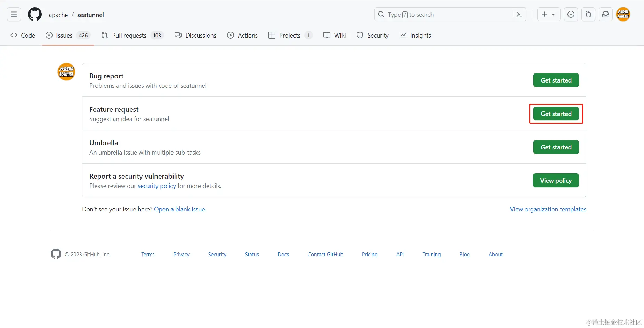The width and height of the screenshot is (644, 328).
Task: Open the pull requests shortcut icon in header
Action: click(x=588, y=14)
